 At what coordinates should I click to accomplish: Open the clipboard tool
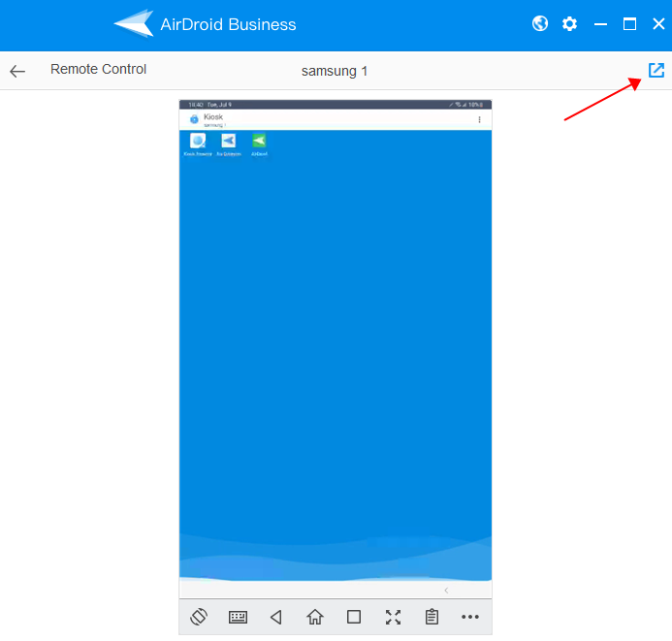coord(432,617)
